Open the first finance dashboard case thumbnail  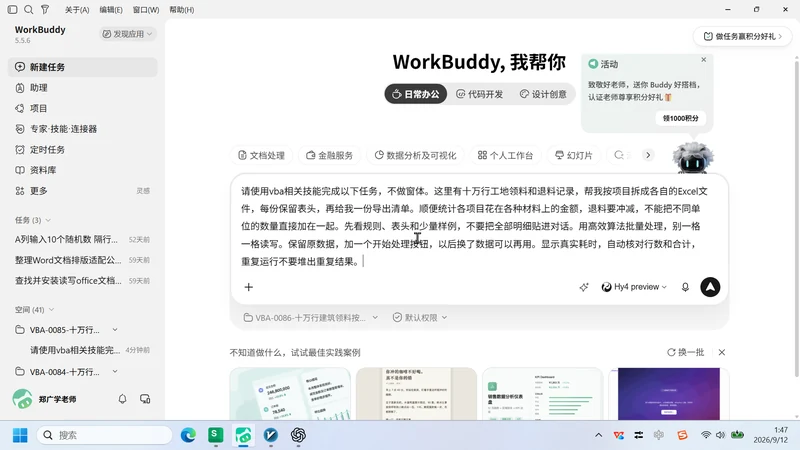(290, 394)
